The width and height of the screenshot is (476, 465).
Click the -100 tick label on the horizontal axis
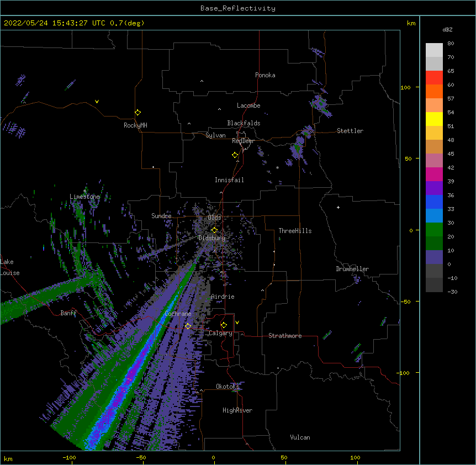click(x=69, y=457)
